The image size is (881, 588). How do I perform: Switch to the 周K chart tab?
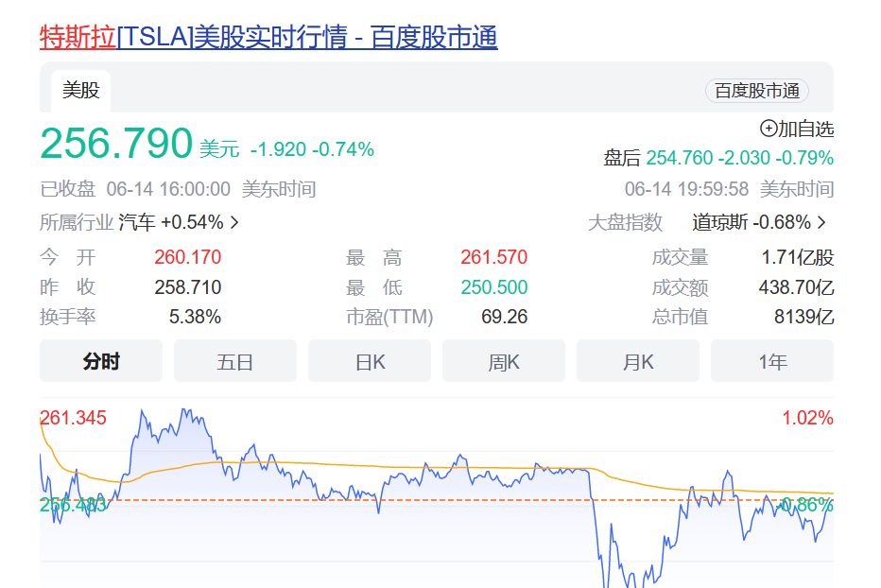pos(504,361)
